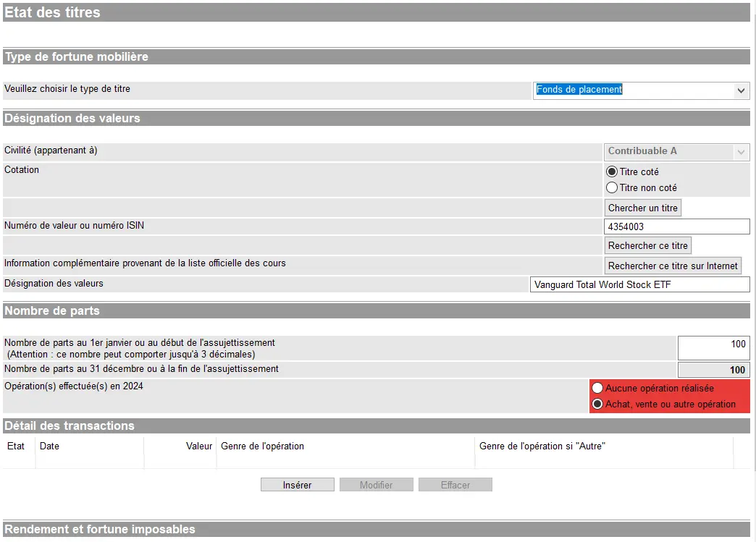Click the Effacer button

(x=455, y=485)
